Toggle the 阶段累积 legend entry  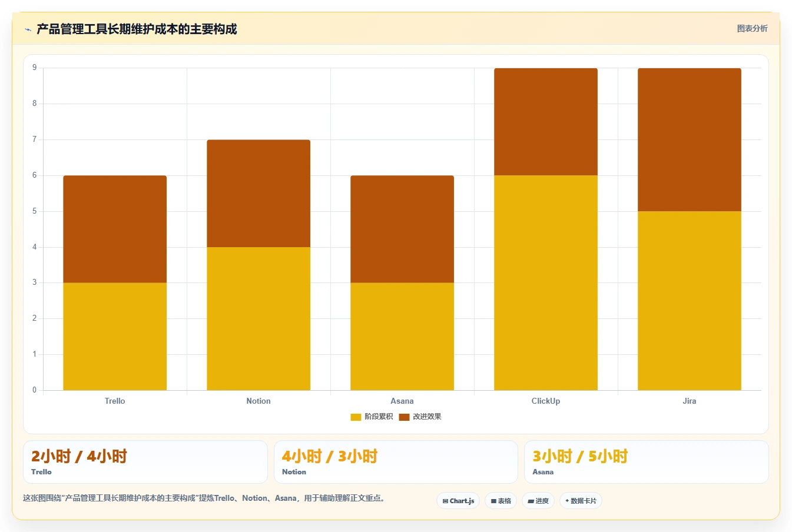click(372, 417)
